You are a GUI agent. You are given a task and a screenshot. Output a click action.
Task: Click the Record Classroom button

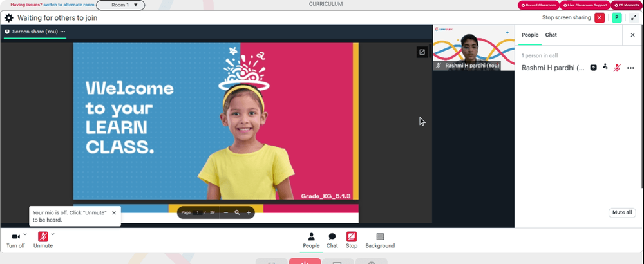538,5
